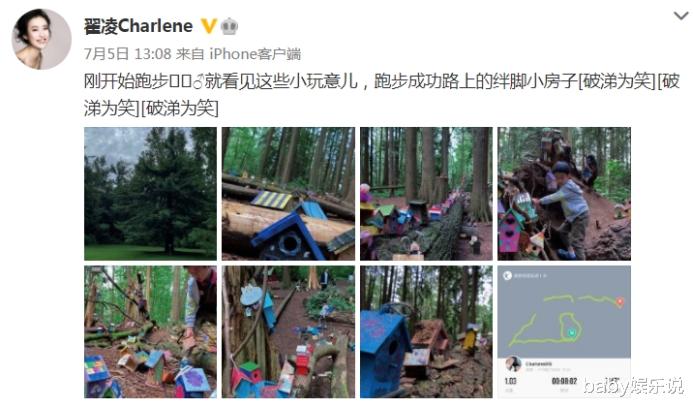Open the tall pine tree photo
Screen dimensions: 693x407
tap(150, 194)
